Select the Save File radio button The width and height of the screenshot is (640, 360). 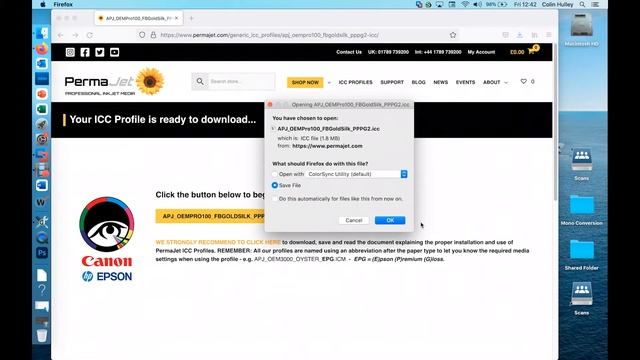tap(275, 185)
